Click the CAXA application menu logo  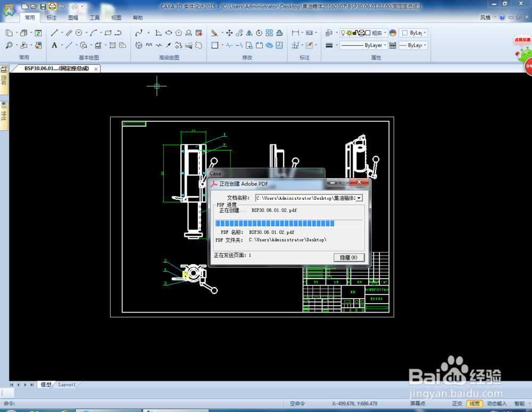tap(9, 10)
